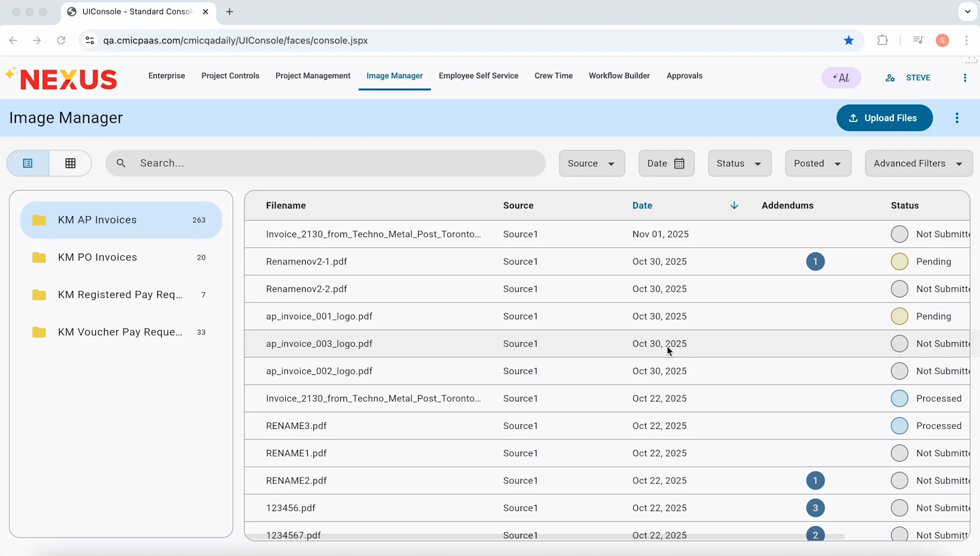This screenshot has width=980, height=556.
Task: Sort by Status column header
Action: click(x=904, y=206)
